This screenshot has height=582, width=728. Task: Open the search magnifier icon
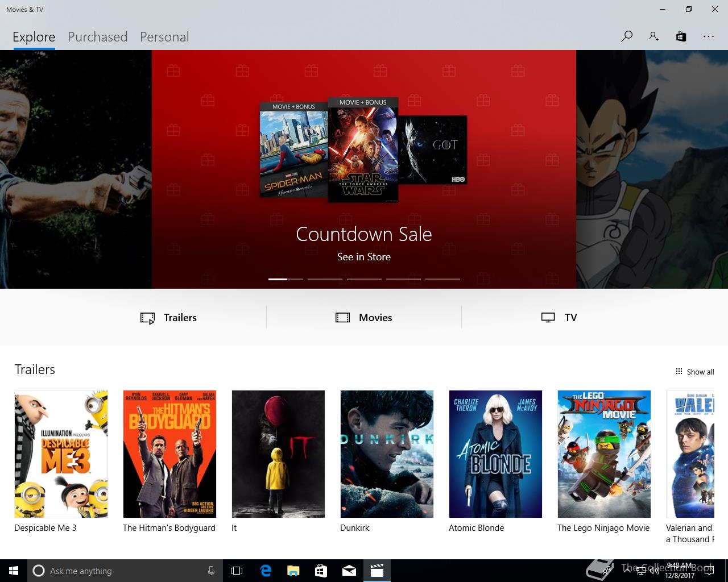pos(627,36)
